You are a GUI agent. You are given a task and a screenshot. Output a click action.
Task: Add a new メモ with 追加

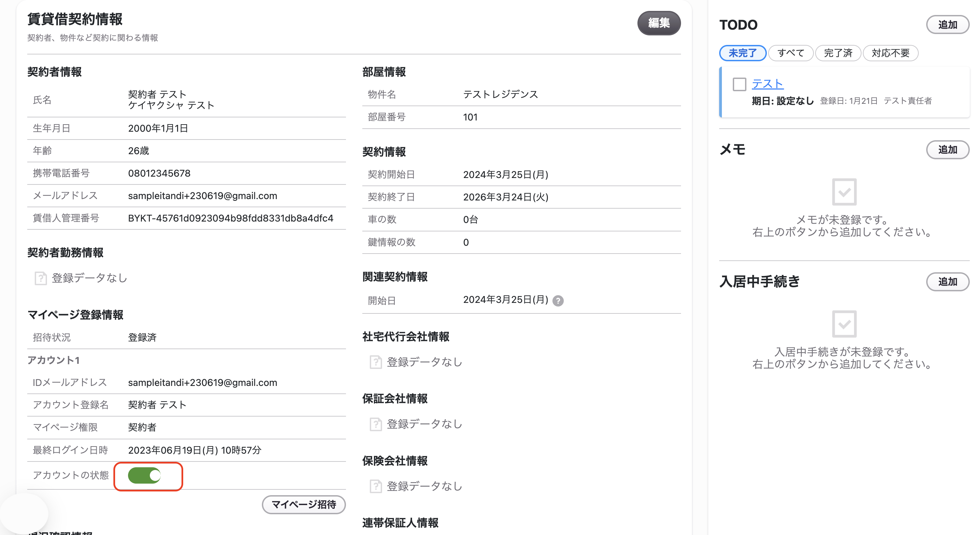coord(947,149)
